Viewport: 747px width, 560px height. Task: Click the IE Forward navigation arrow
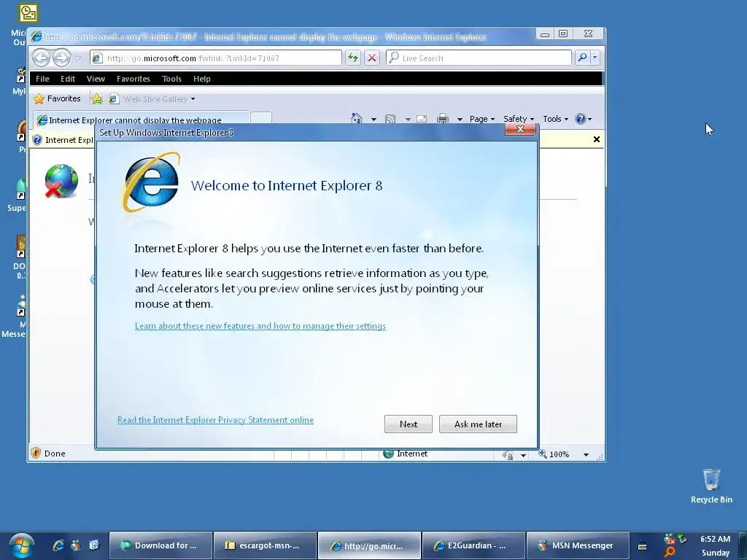tap(61, 58)
